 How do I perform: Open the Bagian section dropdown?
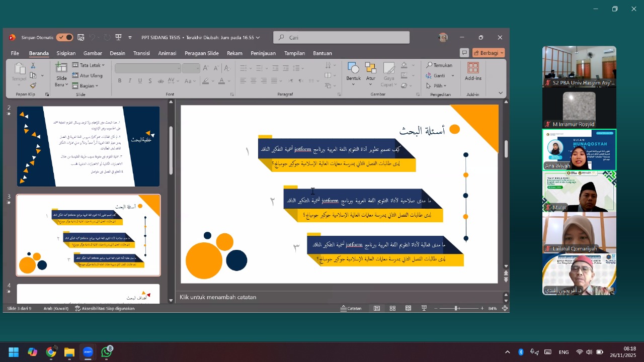point(85,86)
